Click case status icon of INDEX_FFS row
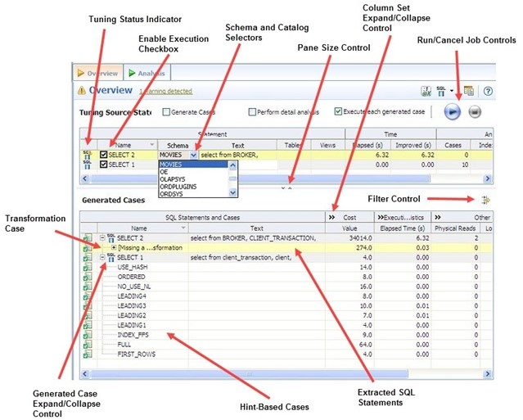523x420 pixels. pos(88,335)
